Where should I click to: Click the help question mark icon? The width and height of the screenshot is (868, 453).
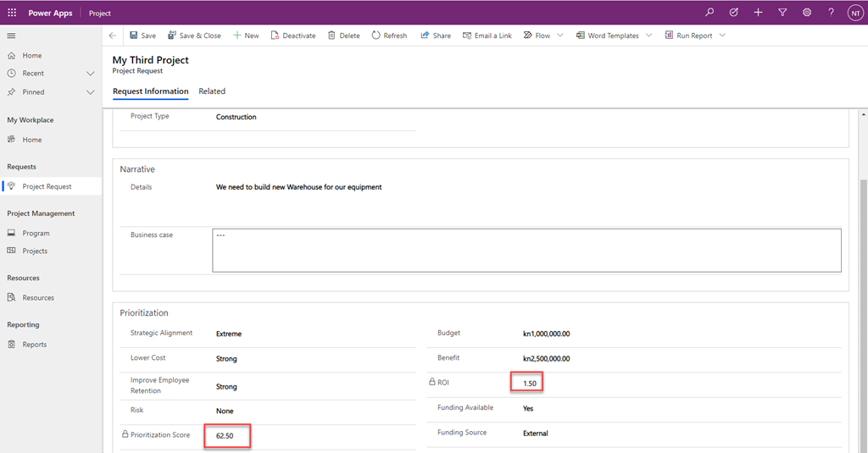point(831,13)
